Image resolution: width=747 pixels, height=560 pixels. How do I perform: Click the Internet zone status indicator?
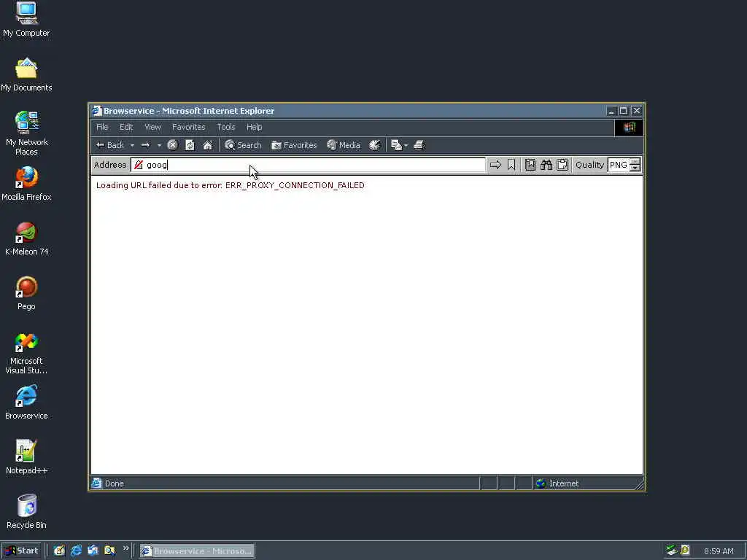[x=557, y=483]
